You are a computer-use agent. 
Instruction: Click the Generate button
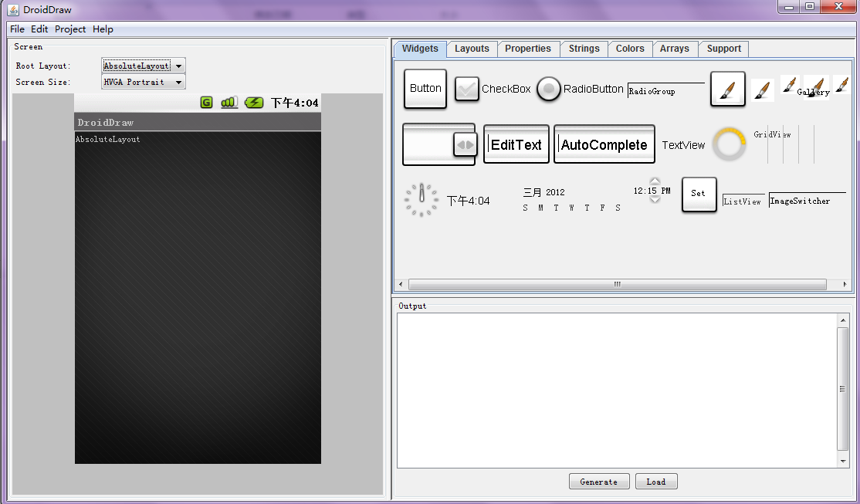tap(599, 482)
